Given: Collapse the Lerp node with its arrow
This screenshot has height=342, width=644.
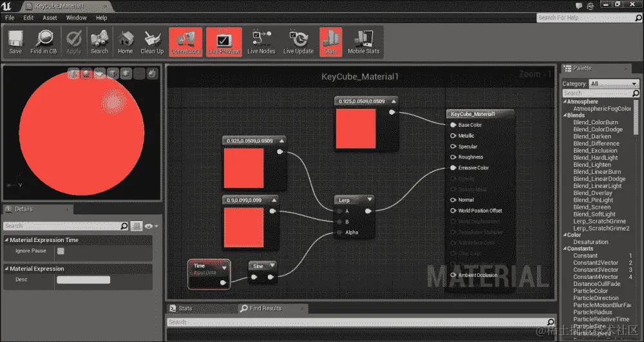Looking at the screenshot, I should click(370, 200).
